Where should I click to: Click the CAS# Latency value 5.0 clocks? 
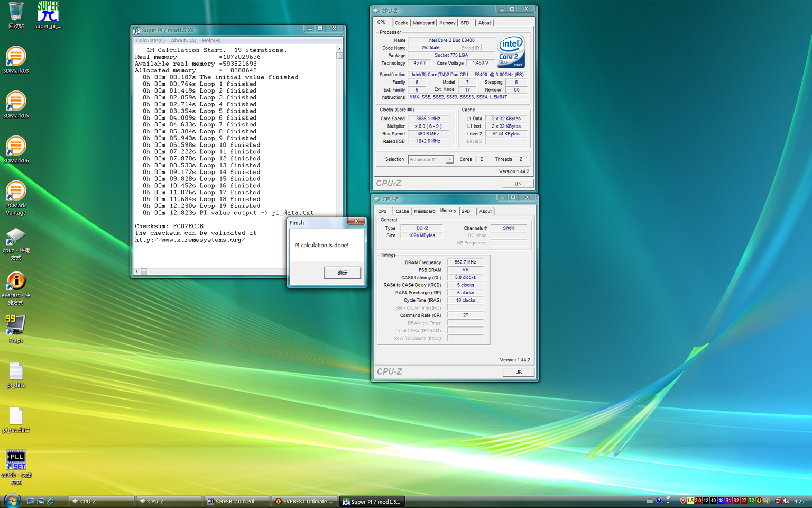tap(466, 278)
